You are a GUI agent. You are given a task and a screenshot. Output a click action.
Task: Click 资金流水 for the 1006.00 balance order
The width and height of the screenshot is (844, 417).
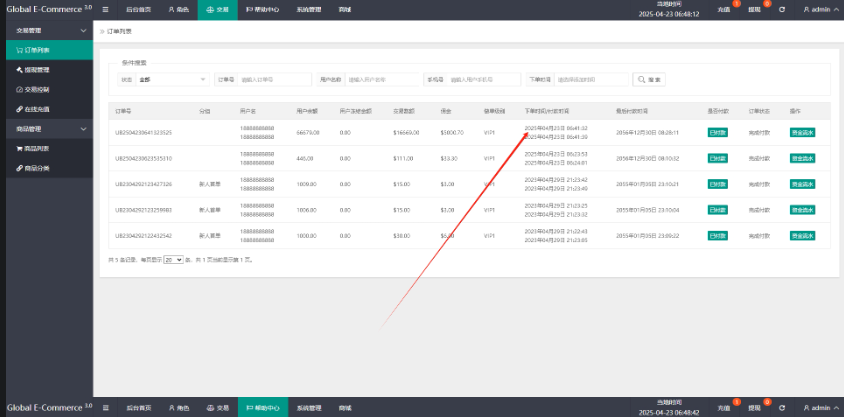click(x=802, y=210)
